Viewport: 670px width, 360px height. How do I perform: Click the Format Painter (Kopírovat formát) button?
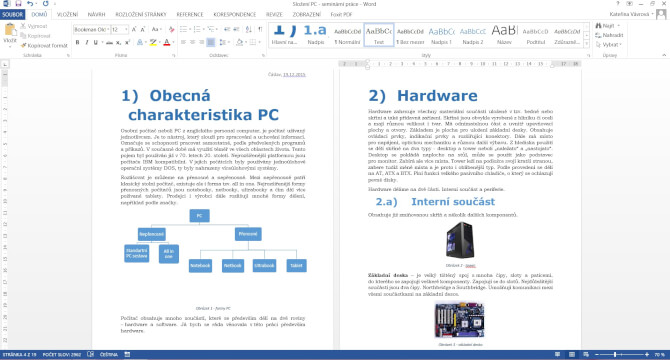(45, 45)
